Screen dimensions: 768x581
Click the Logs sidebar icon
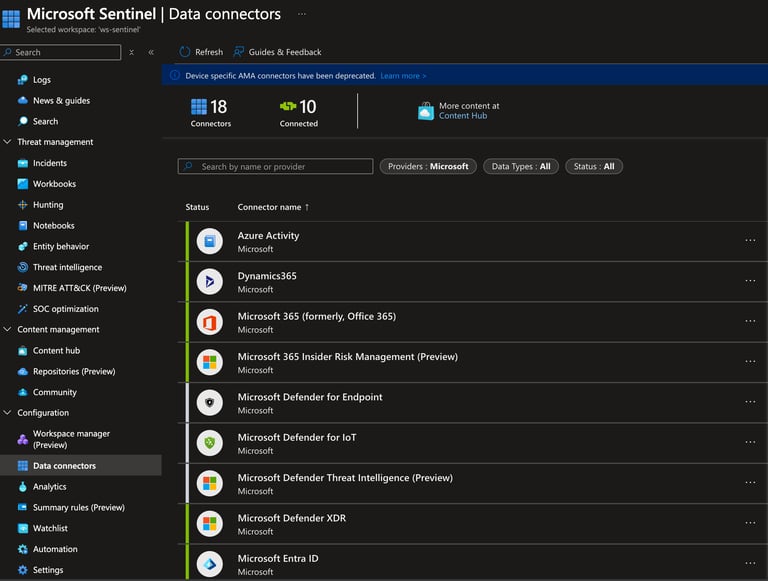click(x=23, y=79)
